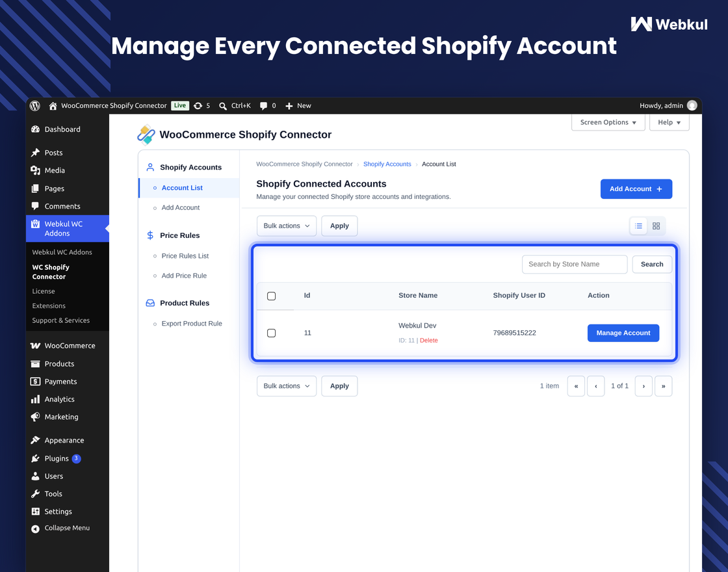The image size is (728, 572).
Task: Click the Product Rules inbox icon
Action: point(150,303)
